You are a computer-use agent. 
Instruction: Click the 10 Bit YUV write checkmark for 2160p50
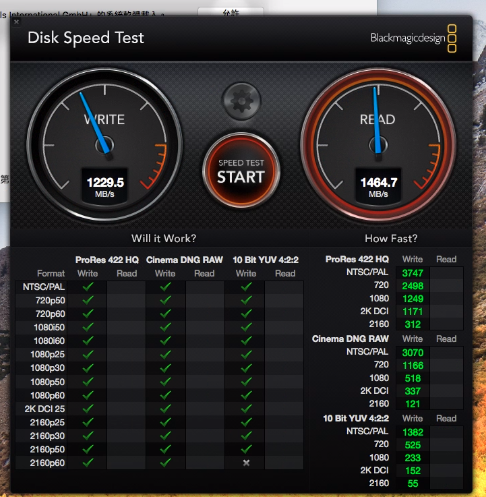coord(246,449)
